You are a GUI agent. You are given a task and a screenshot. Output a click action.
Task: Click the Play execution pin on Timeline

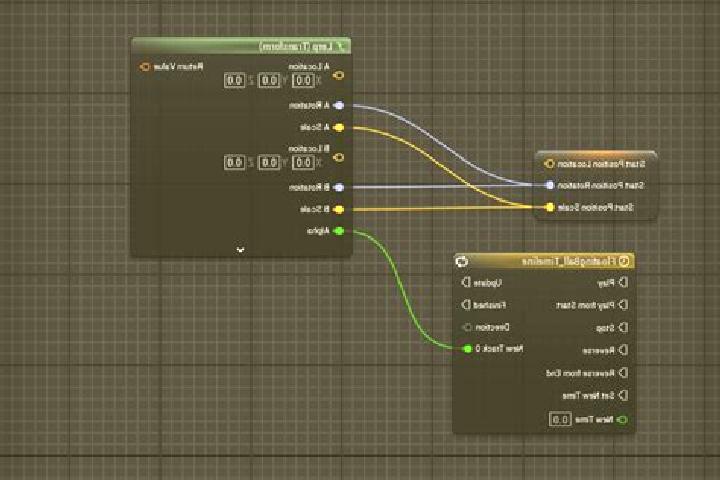623,282
